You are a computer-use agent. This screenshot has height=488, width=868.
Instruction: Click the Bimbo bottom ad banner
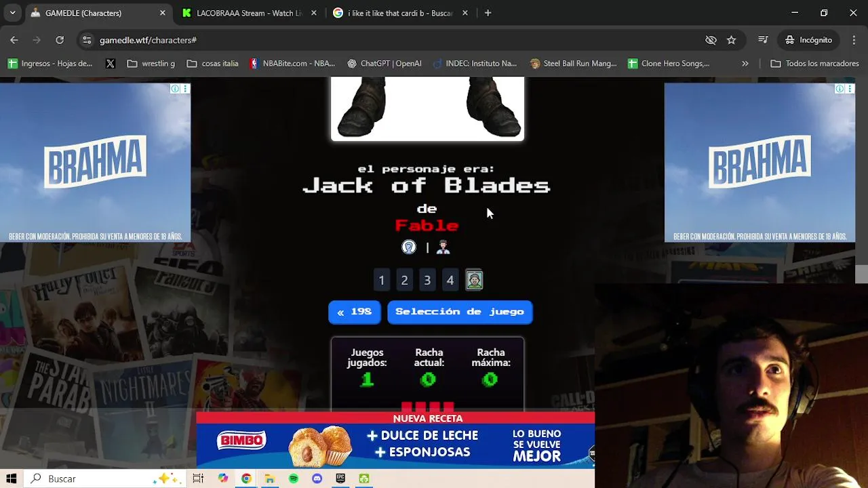[395, 439]
